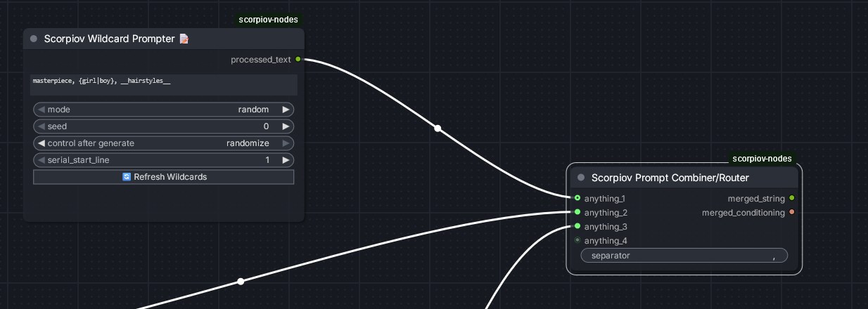Increase seed with right arrow
The width and height of the screenshot is (868, 309).
pos(286,126)
